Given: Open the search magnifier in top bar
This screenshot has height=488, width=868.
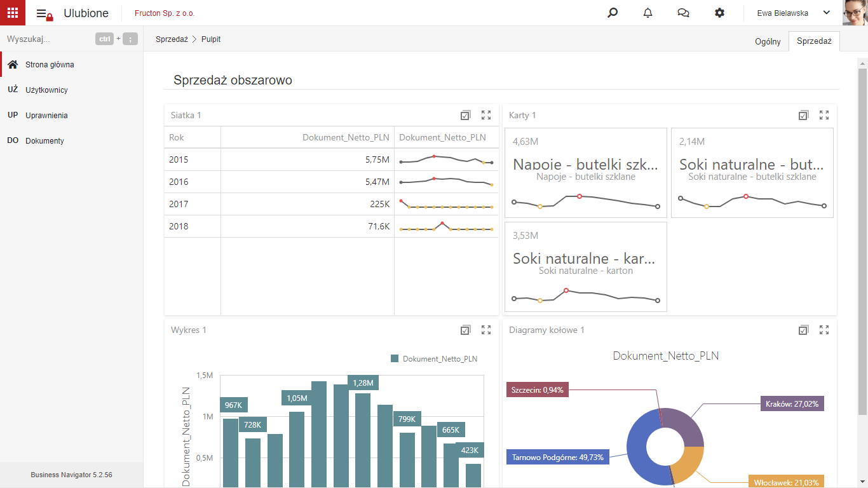Looking at the screenshot, I should point(613,13).
